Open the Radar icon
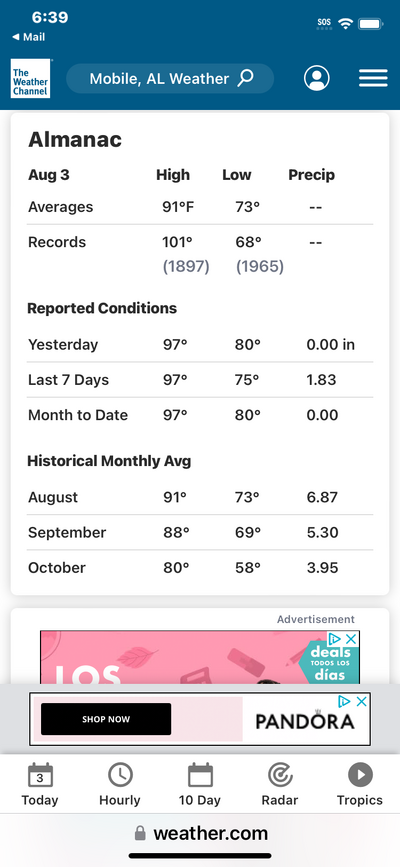 pyautogui.click(x=280, y=775)
